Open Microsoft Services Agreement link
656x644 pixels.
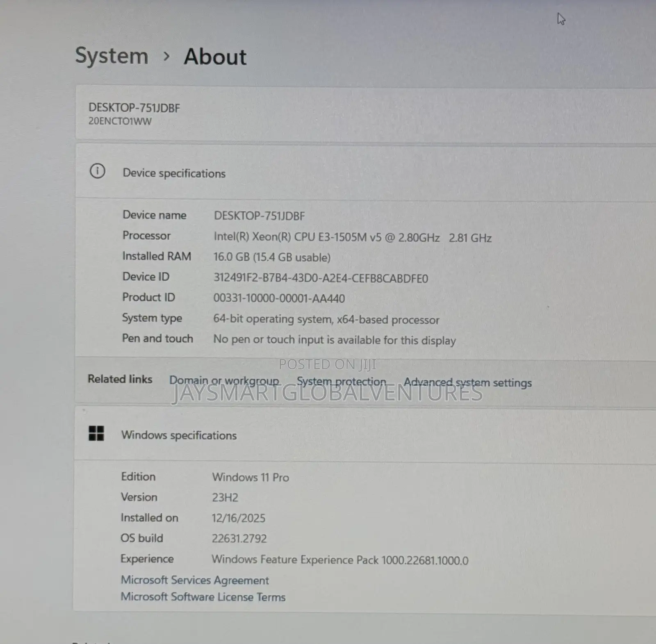pyautogui.click(x=195, y=580)
